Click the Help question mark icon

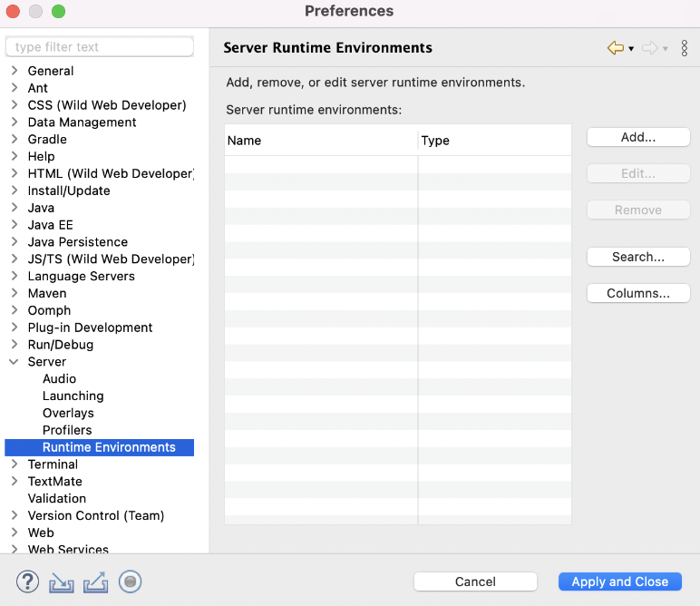click(x=28, y=582)
